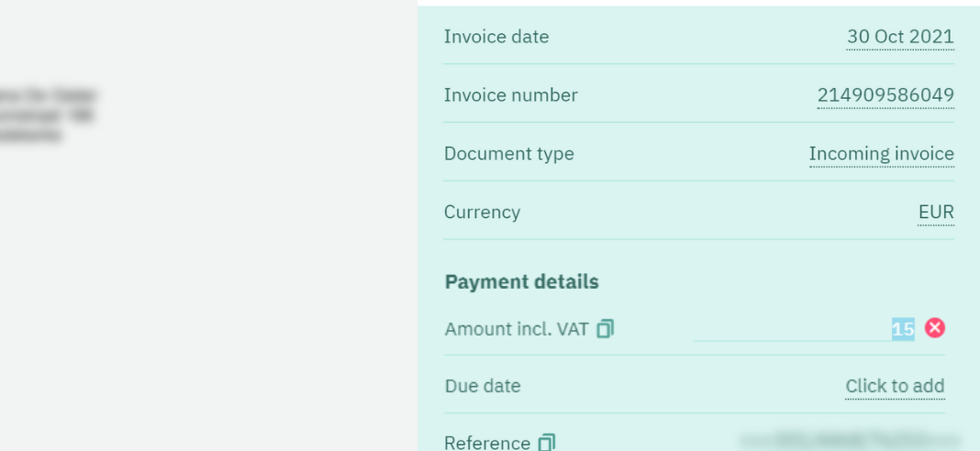Image resolution: width=980 pixels, height=451 pixels.
Task: Click the Document type label
Action: [508, 154]
